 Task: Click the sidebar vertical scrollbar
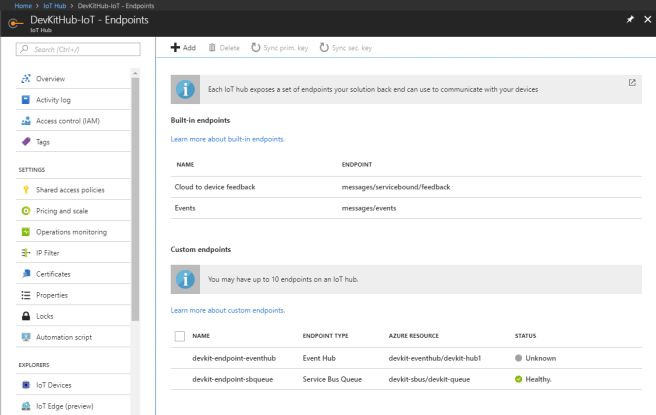[136, 200]
